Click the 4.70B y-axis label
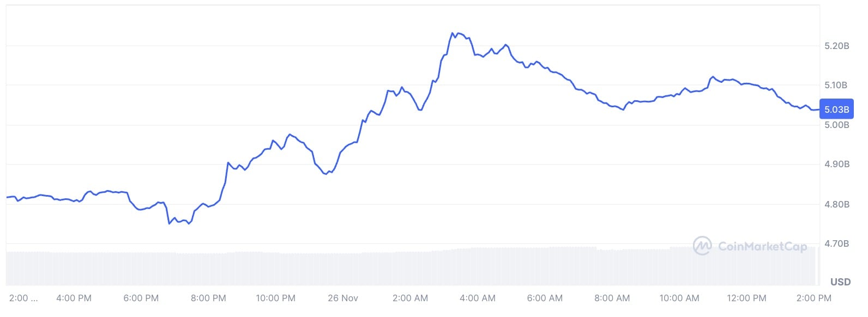868x317 pixels. [836, 243]
